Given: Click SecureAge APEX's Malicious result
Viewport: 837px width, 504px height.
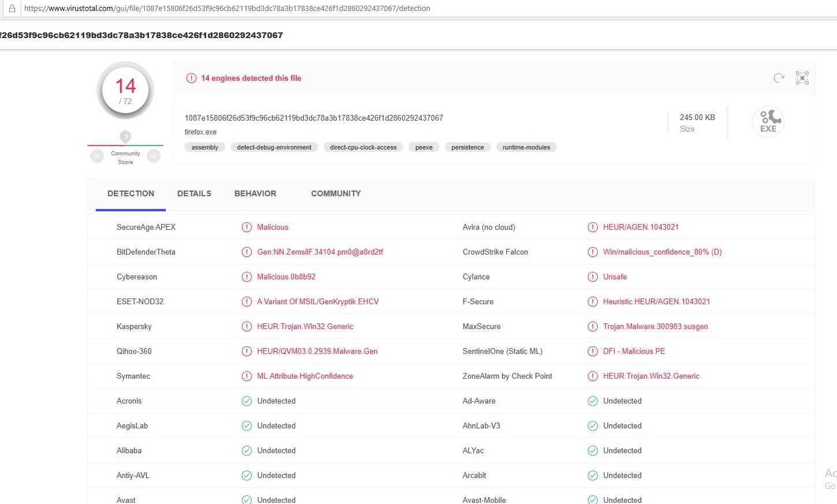Looking at the screenshot, I should pyautogui.click(x=274, y=227).
